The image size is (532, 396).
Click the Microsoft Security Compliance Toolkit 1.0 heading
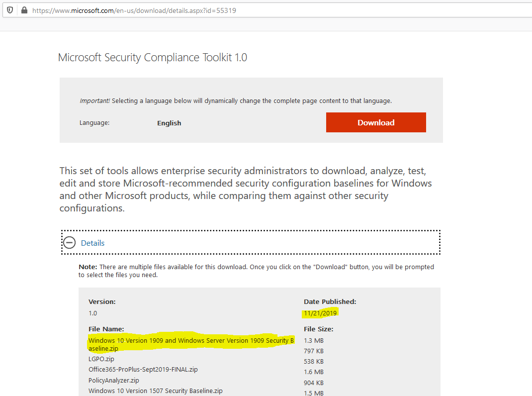152,57
